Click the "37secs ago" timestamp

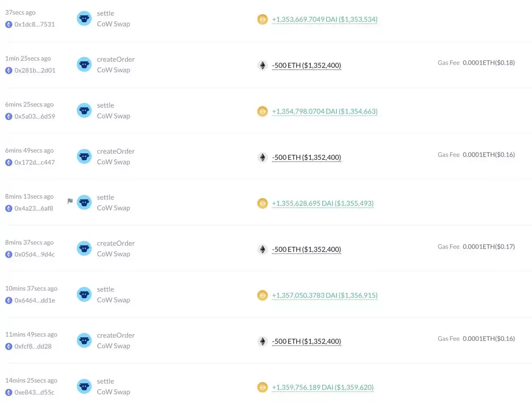coord(20,12)
